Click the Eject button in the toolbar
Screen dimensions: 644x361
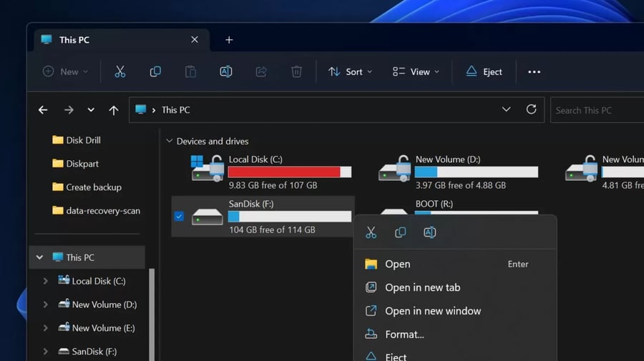(x=484, y=71)
